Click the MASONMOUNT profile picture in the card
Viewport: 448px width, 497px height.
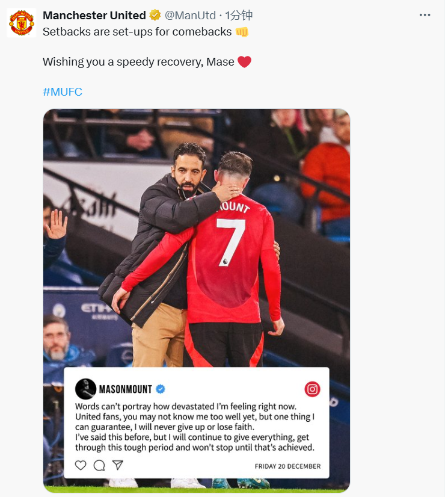[x=85, y=389]
